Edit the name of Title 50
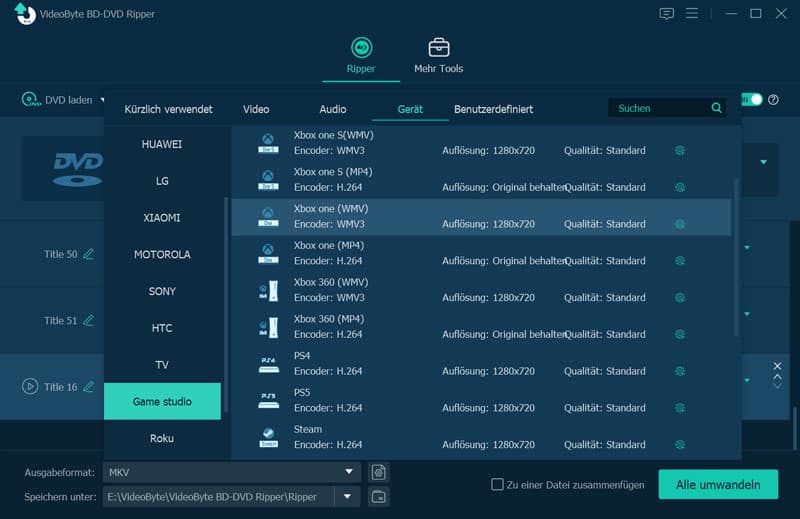The width and height of the screenshot is (800, 519). point(88,254)
